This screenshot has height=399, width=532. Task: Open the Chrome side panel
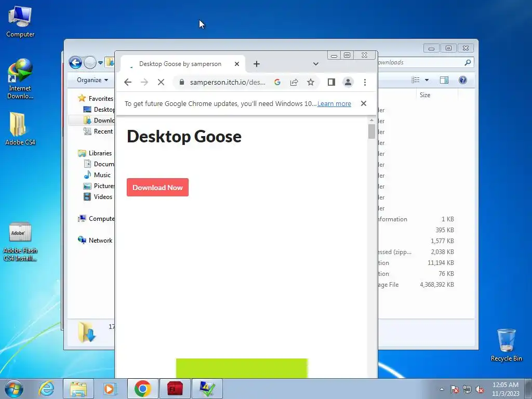(x=331, y=82)
